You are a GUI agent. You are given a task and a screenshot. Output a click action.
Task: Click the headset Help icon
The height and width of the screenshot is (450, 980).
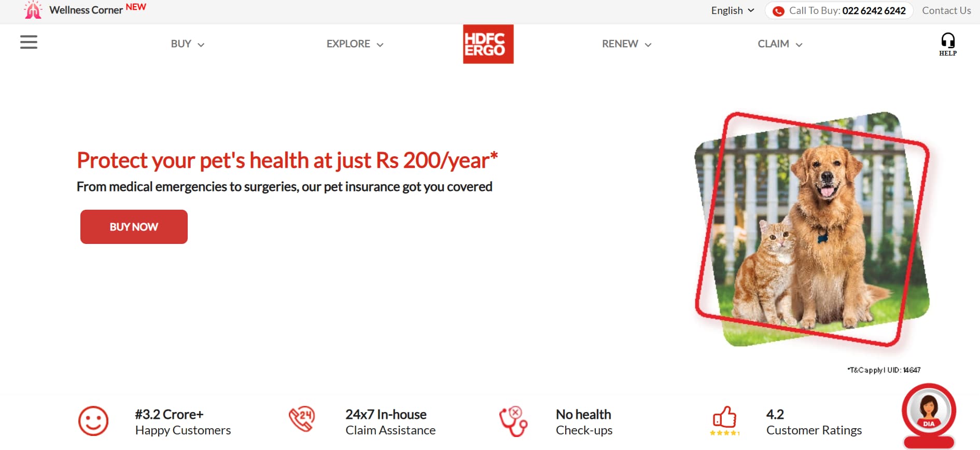(948, 44)
